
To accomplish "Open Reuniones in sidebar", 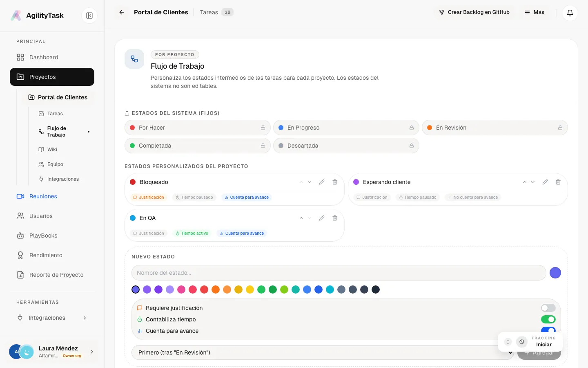I will coord(52,196).
